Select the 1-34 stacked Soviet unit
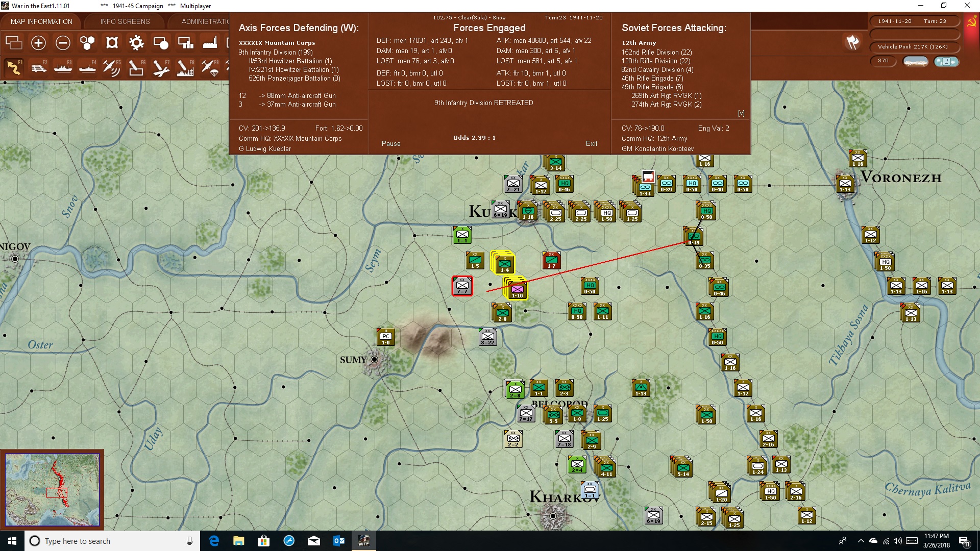Screen dimensions: 980x551 pyautogui.click(x=645, y=188)
